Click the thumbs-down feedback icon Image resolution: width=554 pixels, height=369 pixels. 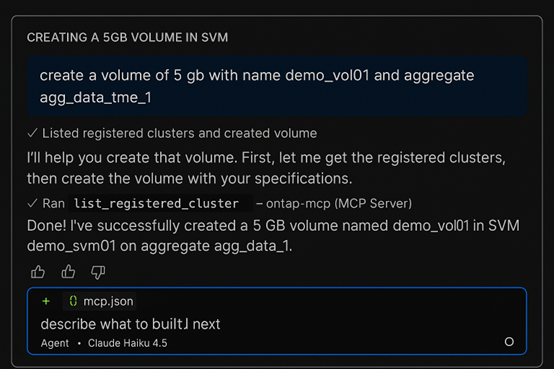98,272
